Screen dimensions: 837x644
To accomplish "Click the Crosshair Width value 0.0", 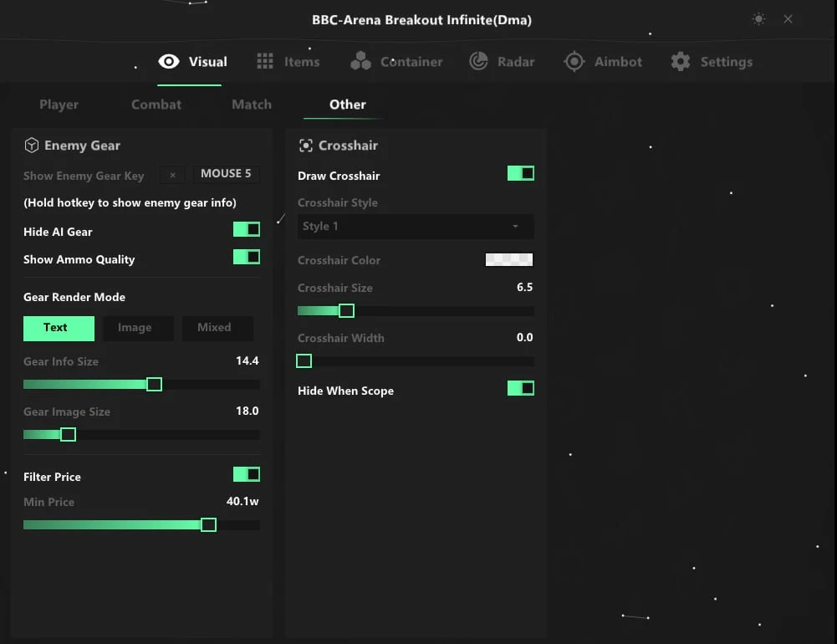I will coord(525,338).
